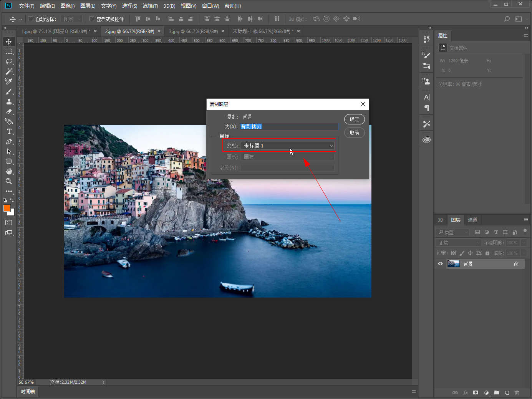This screenshot has width=532, height=399.
Task: Add a layer mask icon
Action: [x=476, y=392]
